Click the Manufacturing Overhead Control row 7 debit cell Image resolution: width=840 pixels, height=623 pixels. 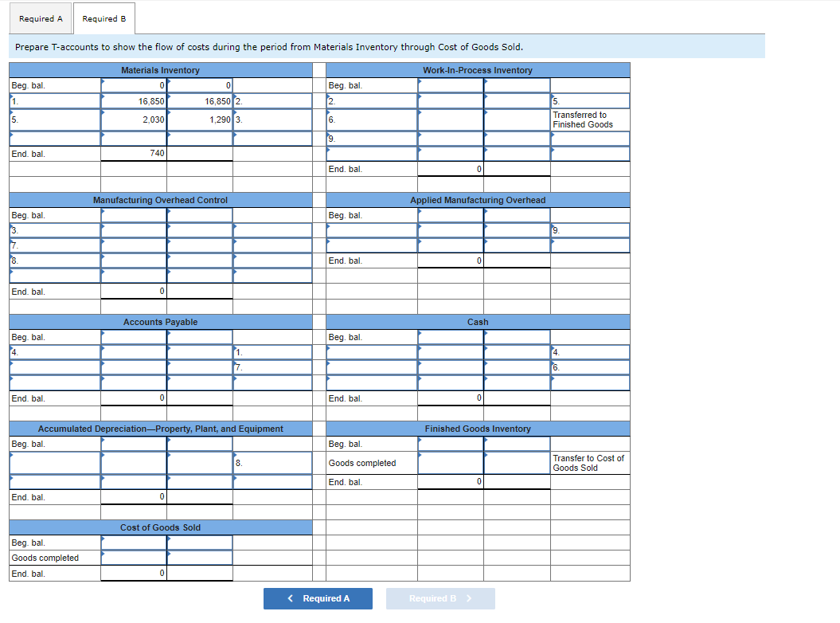pyautogui.click(x=133, y=245)
